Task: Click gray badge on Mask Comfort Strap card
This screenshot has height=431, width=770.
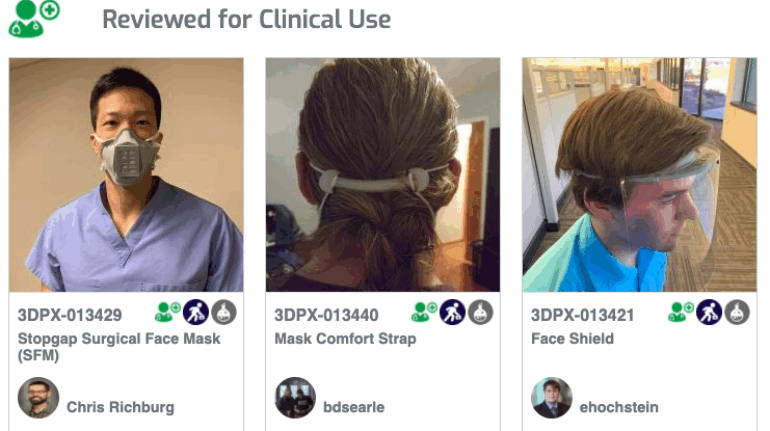Action: point(480,312)
